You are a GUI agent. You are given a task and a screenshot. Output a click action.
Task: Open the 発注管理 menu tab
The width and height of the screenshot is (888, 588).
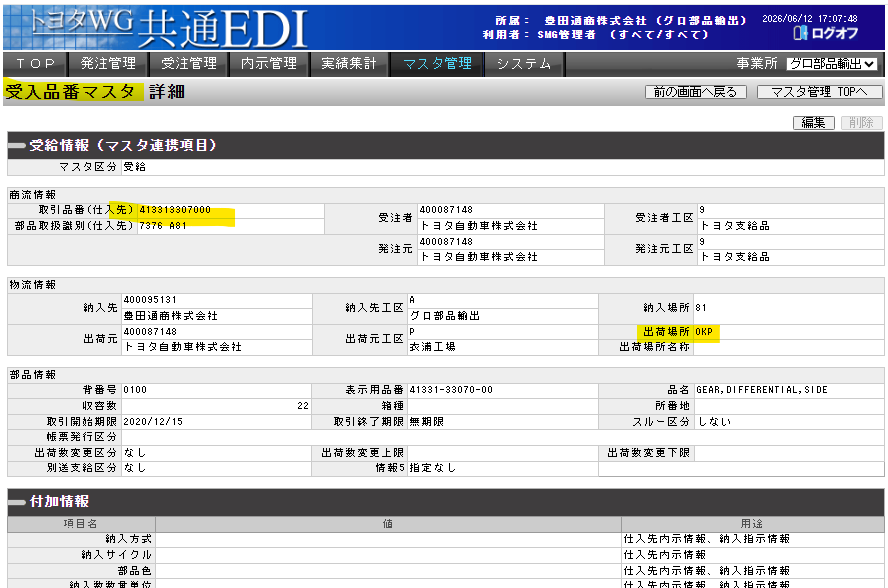(x=108, y=64)
